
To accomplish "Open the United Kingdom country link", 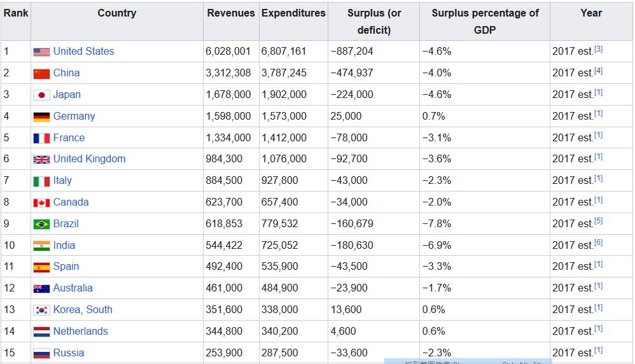I will (89, 158).
